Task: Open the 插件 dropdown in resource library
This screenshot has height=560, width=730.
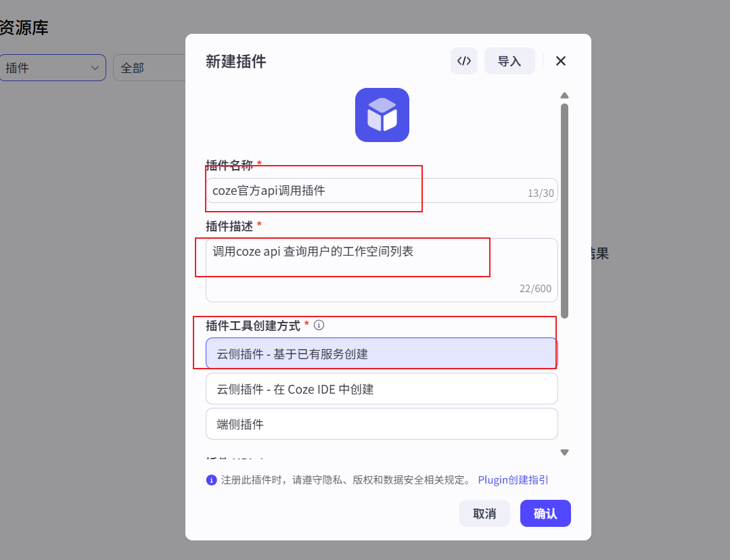Action: pos(52,68)
